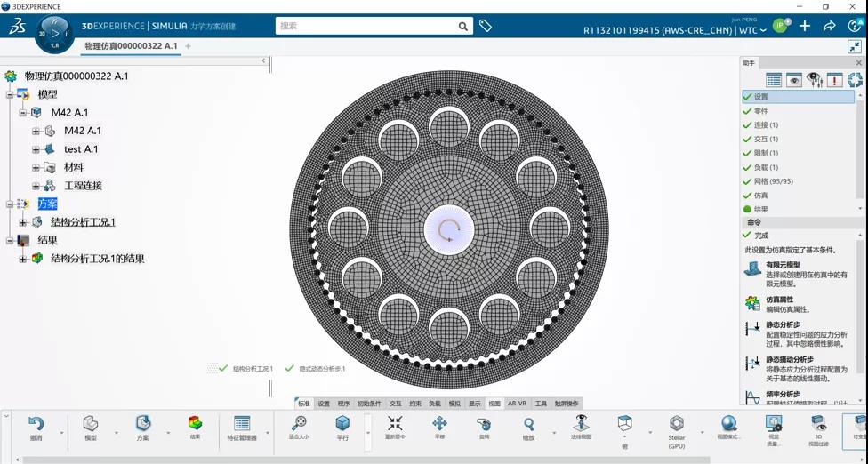The width and height of the screenshot is (868, 464).
Task: Switch to 标准 toolbar tab
Action: [304, 404]
